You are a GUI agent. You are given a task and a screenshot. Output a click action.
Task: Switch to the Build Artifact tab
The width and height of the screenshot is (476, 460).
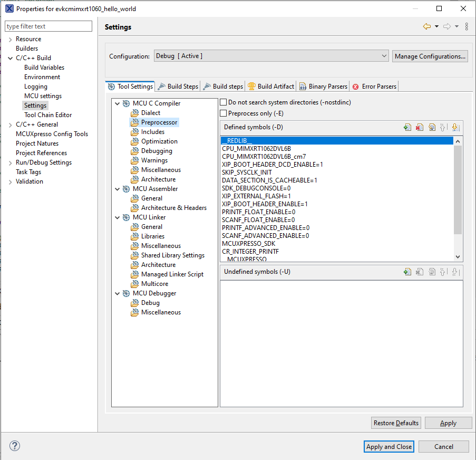(271, 87)
